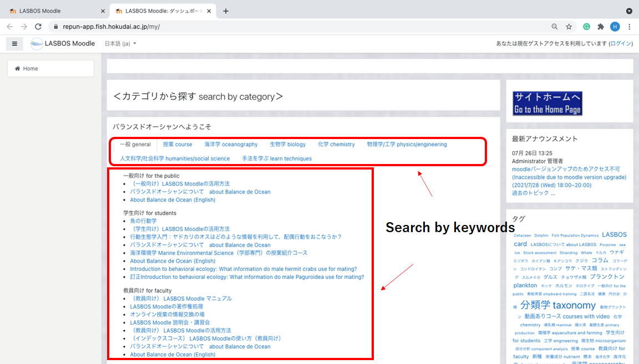Click the コラム tag
Viewport: 639px width, 364px height.
point(600,260)
